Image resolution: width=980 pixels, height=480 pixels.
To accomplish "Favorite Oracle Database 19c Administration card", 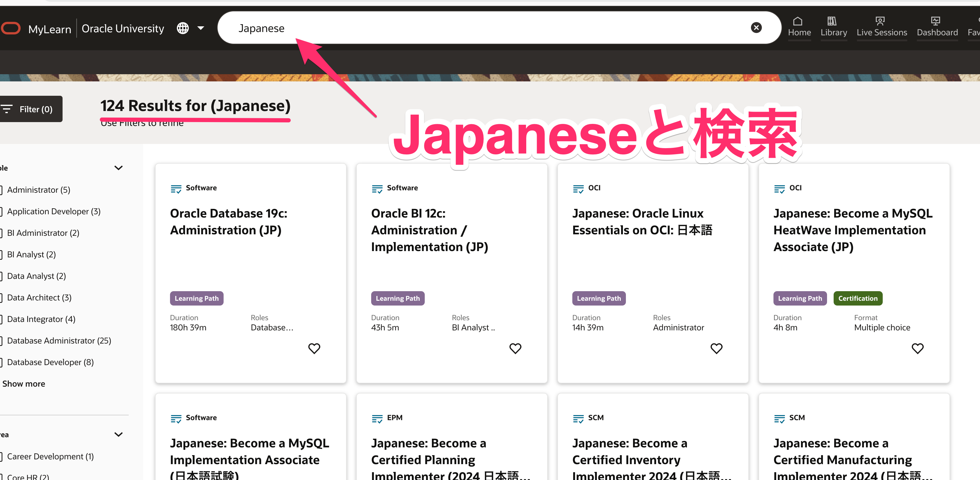I will click(314, 348).
